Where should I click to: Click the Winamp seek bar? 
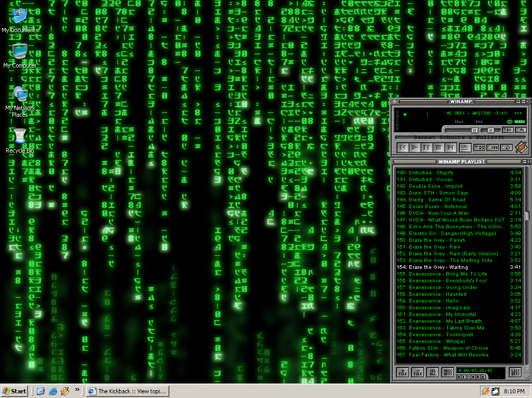(460, 138)
